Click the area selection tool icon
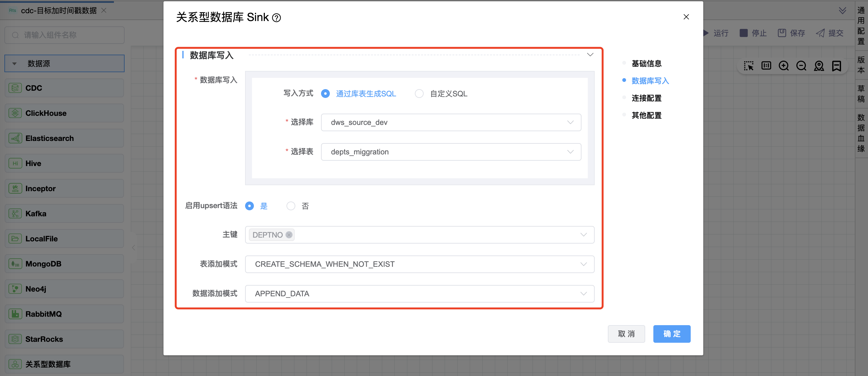 (748, 66)
